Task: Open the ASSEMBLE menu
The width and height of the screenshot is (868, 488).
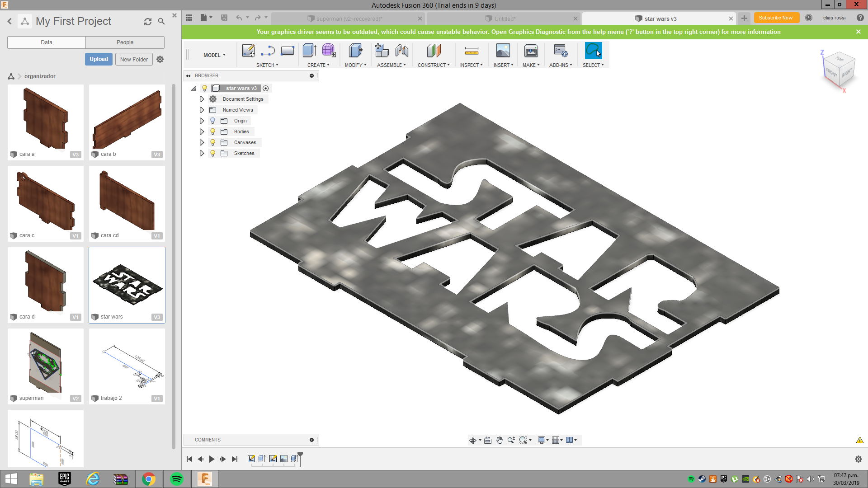Action: pyautogui.click(x=392, y=65)
